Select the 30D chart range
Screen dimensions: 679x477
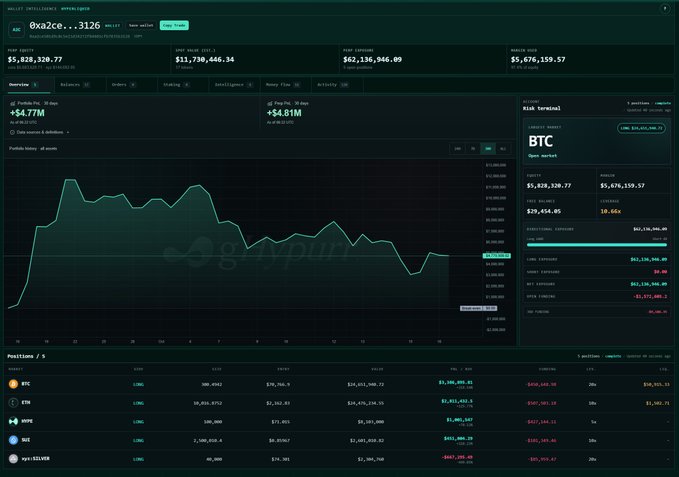click(488, 148)
